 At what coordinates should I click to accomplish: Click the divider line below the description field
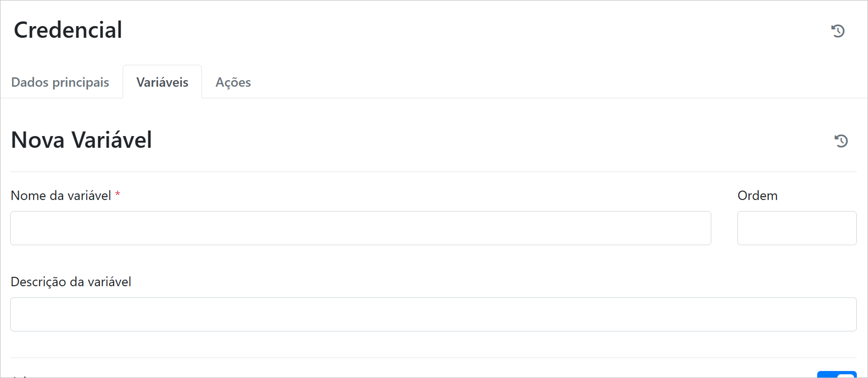click(433, 357)
